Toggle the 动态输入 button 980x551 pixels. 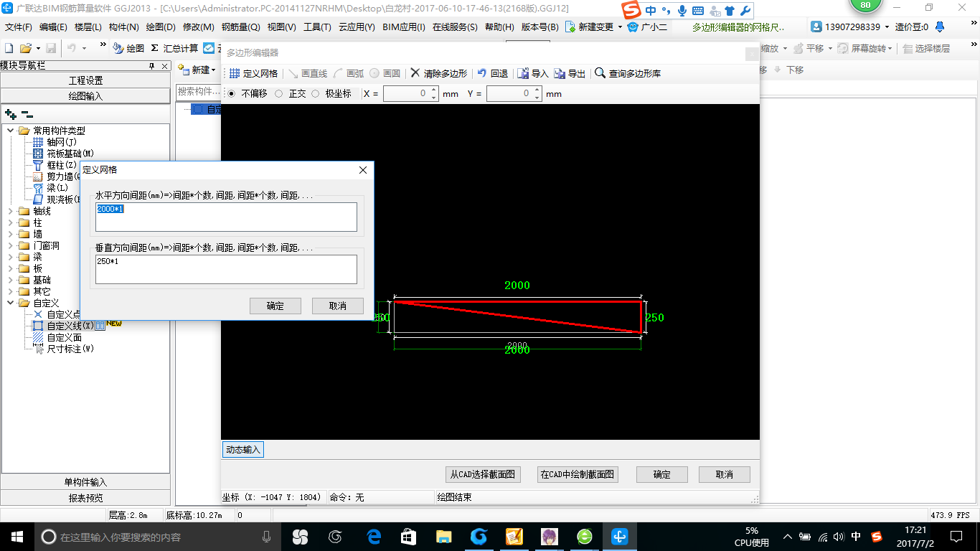point(243,450)
